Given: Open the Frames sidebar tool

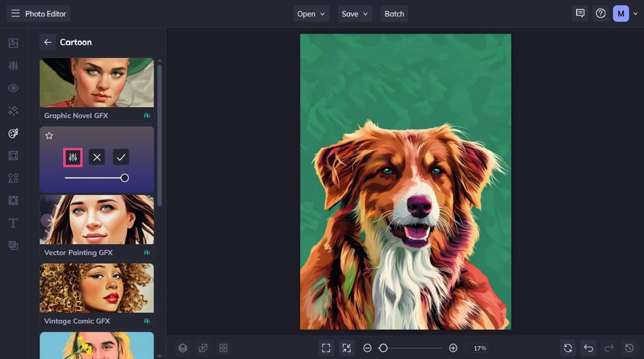Looking at the screenshot, I should (13, 156).
